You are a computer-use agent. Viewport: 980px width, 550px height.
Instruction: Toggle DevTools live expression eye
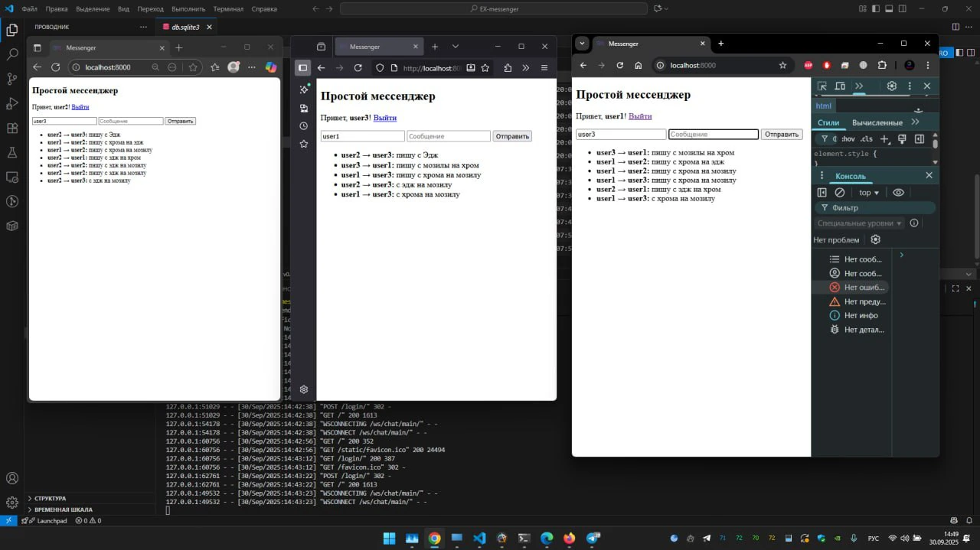(899, 193)
